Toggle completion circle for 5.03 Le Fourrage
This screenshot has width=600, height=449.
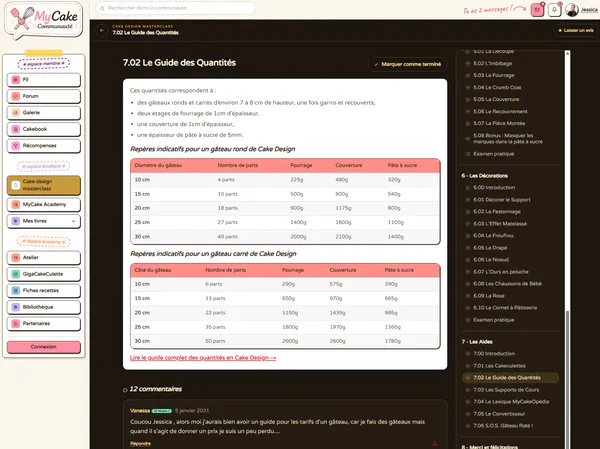point(468,75)
